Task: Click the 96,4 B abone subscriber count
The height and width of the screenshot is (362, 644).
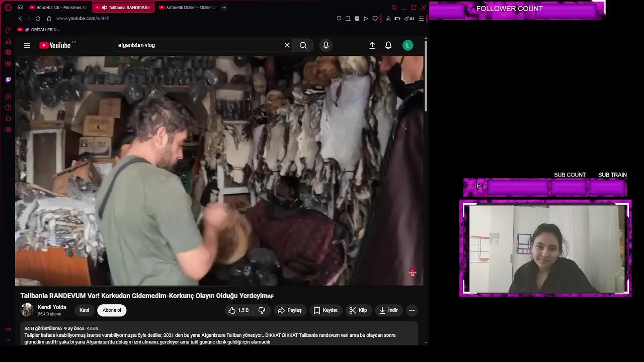Action: (49, 314)
